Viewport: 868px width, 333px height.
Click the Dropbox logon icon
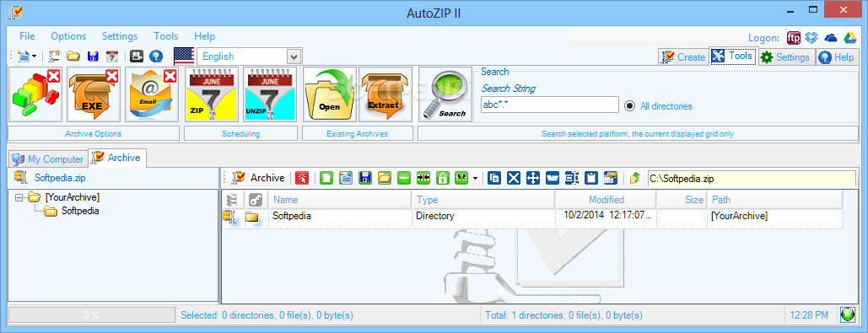click(811, 38)
